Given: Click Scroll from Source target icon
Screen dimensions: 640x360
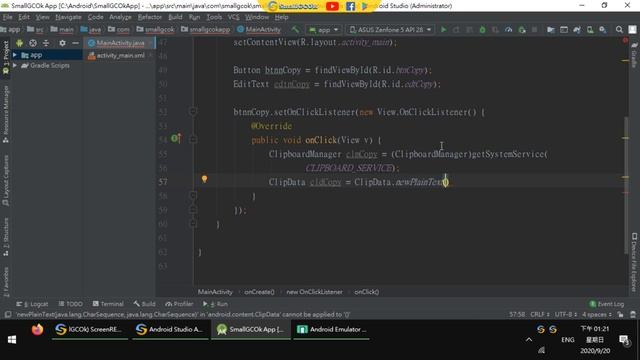Looking at the screenshot, I should 33,43.
